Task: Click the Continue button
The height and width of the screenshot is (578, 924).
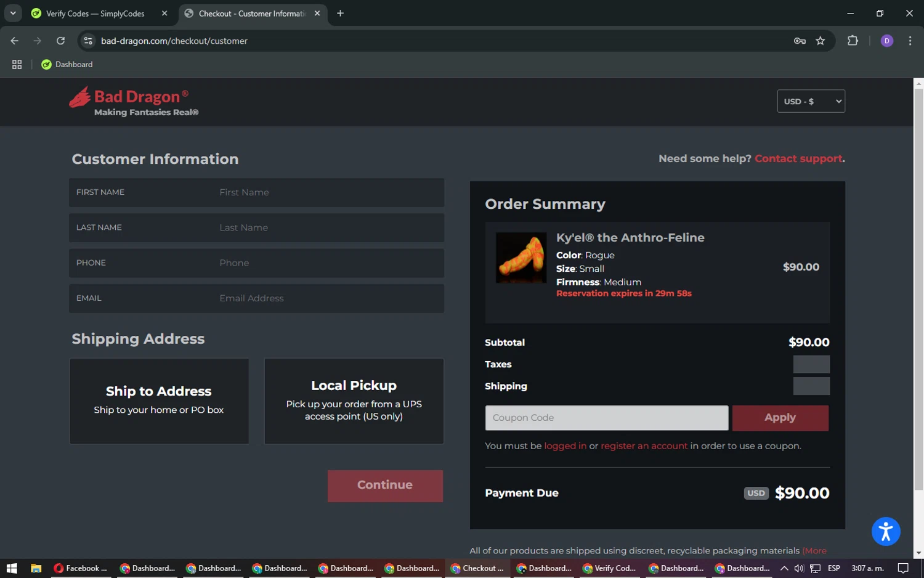Action: point(385,486)
